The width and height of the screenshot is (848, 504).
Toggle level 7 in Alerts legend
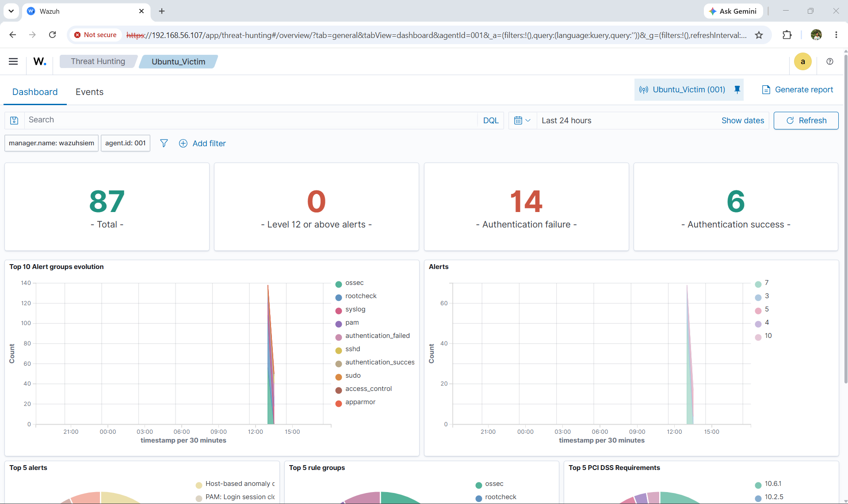(x=766, y=283)
